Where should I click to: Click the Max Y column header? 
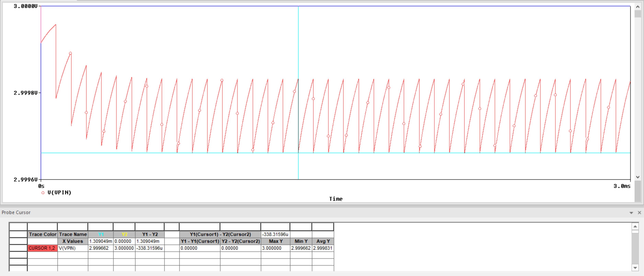point(275,241)
